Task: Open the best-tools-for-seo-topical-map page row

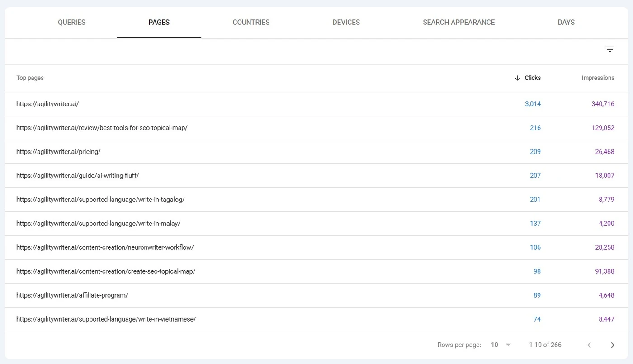Action: tap(316, 128)
